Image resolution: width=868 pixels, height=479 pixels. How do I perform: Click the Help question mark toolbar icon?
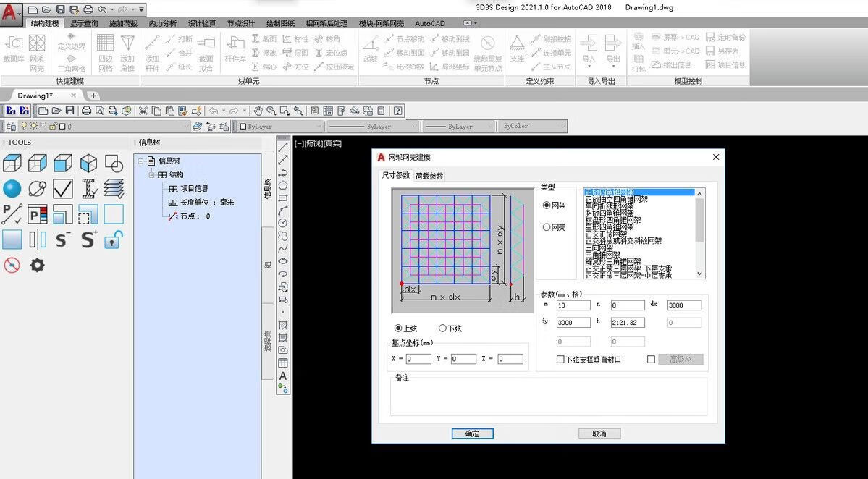[397, 111]
